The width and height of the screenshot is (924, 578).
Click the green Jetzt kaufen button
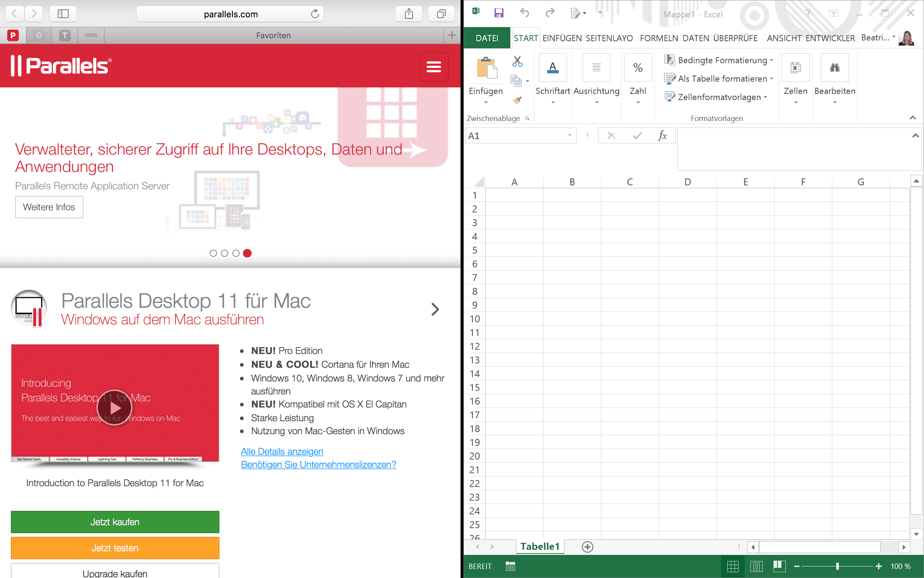click(x=115, y=522)
